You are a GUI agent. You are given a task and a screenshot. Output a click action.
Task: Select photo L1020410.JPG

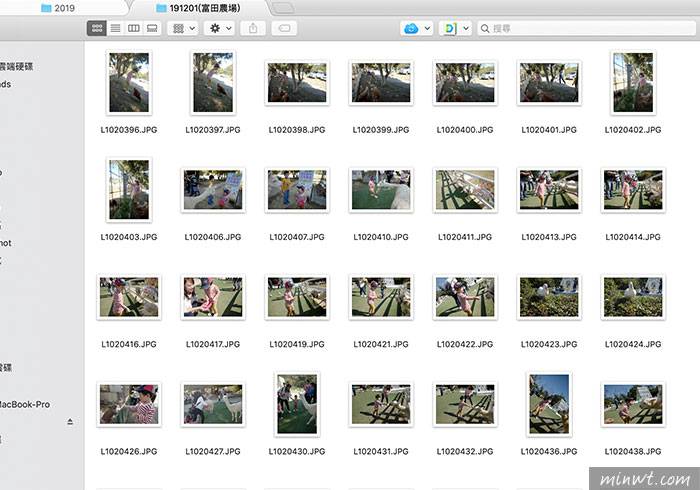tap(380, 190)
